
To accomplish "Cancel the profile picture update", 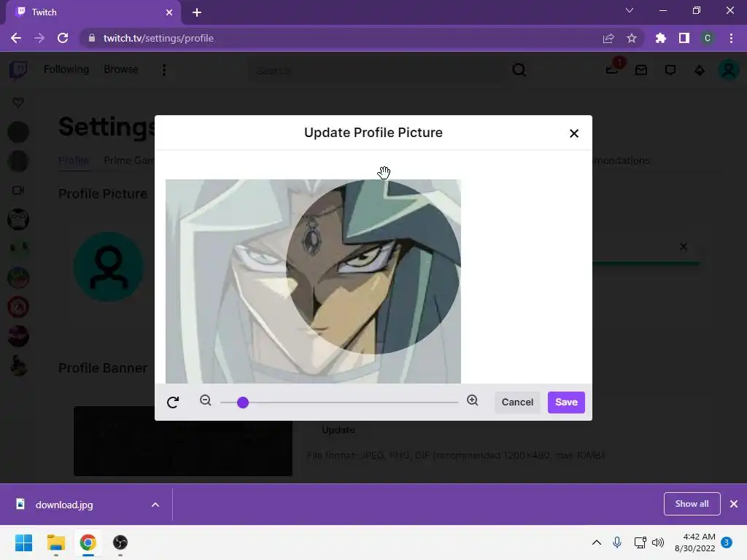I will point(517,402).
